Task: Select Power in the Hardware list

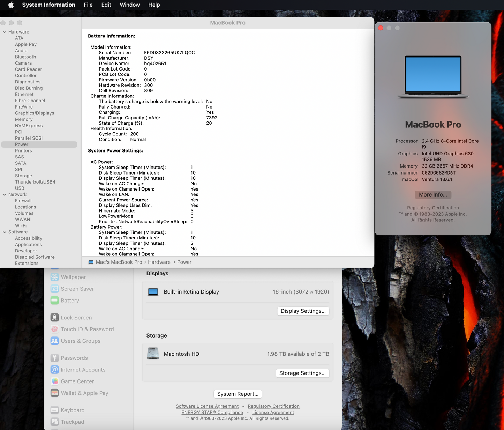Action: 21,144
